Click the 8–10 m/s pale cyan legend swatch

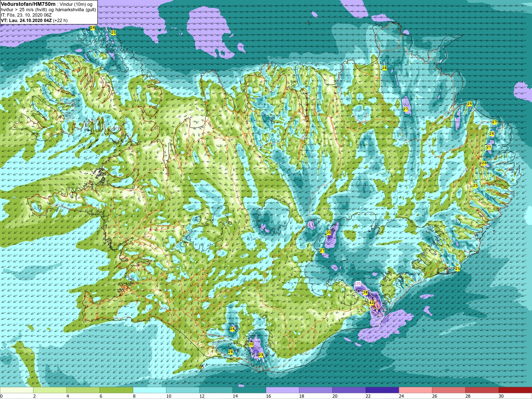point(150,390)
